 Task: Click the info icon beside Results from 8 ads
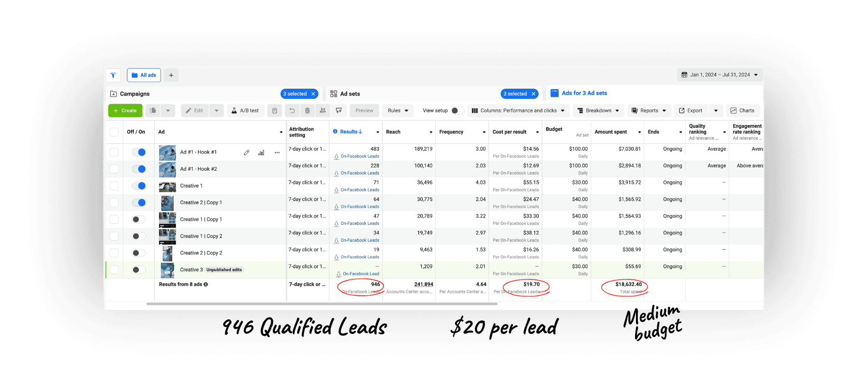click(206, 284)
